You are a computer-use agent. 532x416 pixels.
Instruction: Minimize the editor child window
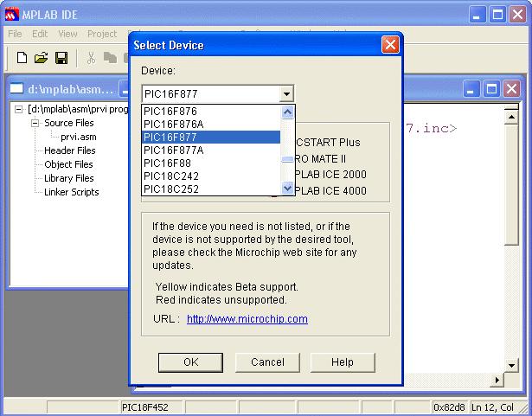pyautogui.click(x=471, y=89)
